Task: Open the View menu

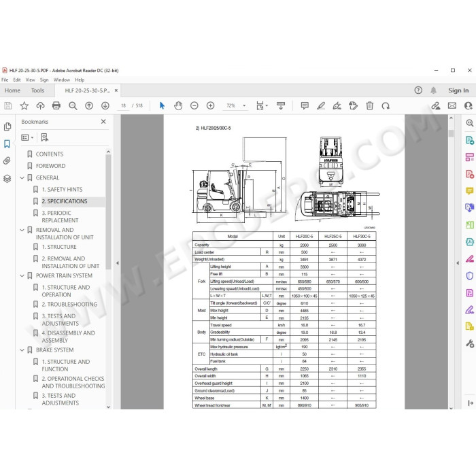Action: (30, 80)
